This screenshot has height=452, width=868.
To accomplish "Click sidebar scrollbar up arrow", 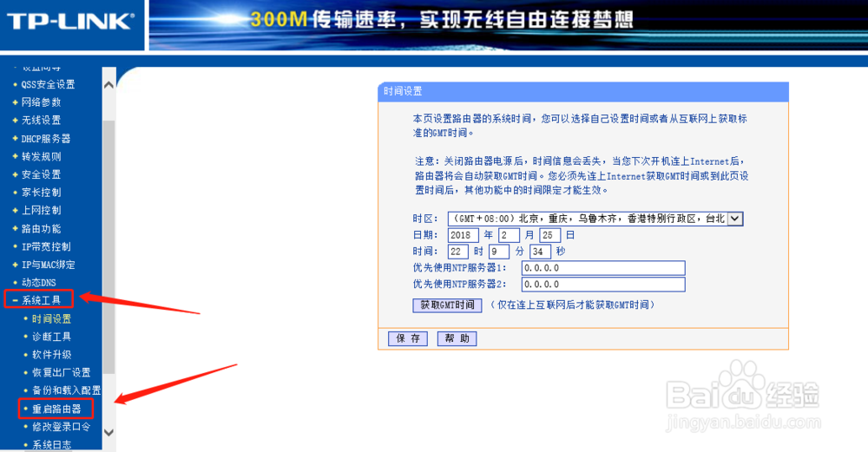I will [x=109, y=85].
